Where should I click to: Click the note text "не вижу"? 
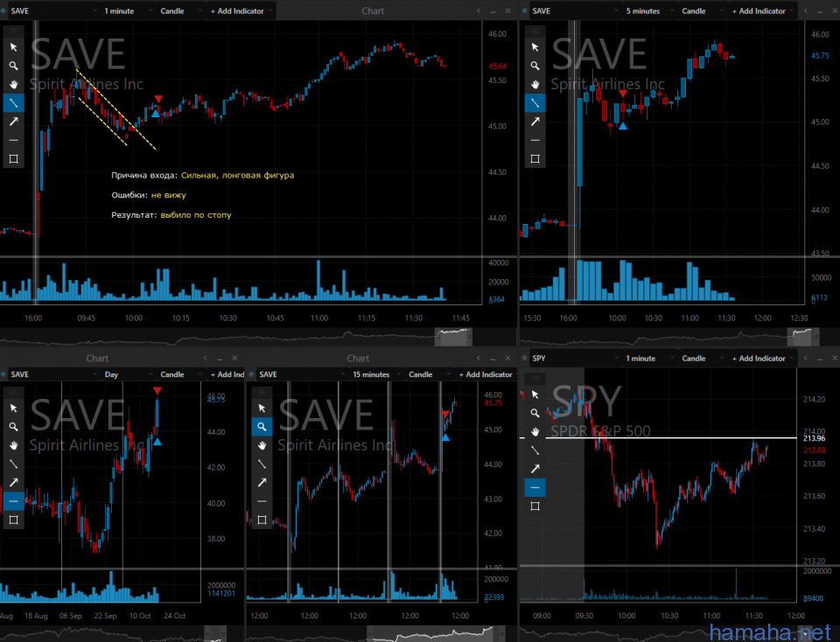[x=168, y=195]
